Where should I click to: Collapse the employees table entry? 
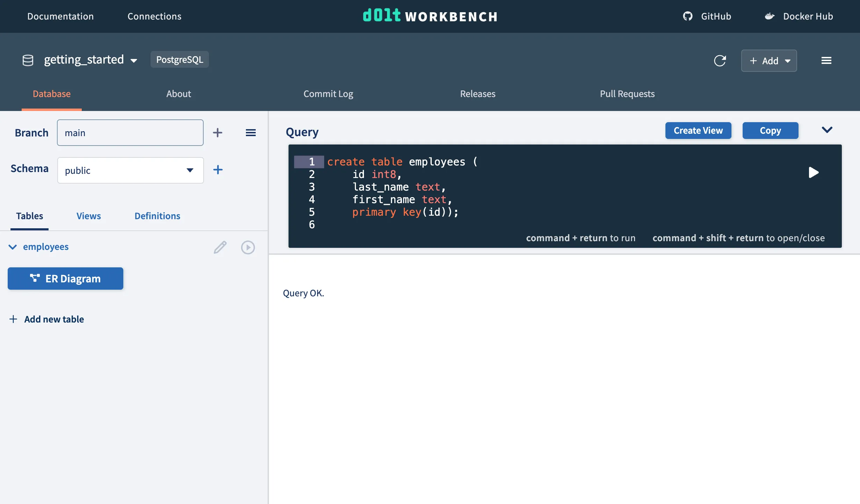13,247
